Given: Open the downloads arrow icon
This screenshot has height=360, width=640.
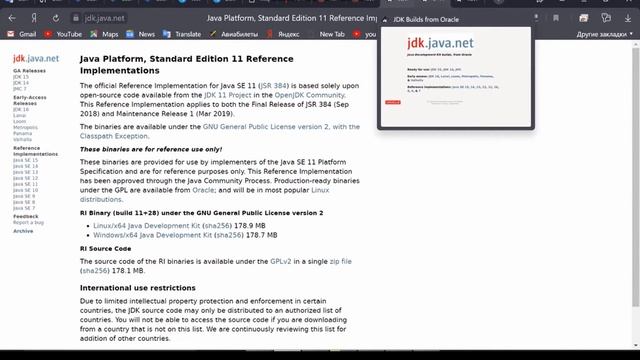Looking at the screenshot, I should click(628, 18).
